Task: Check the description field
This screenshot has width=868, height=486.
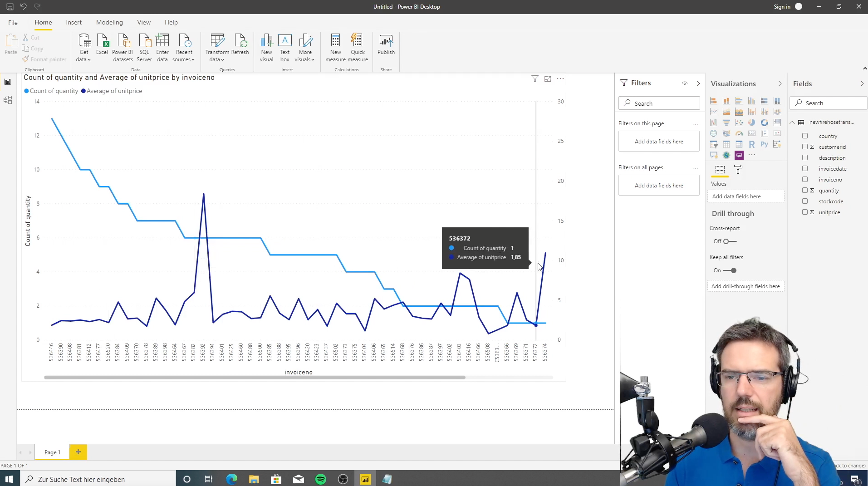Action: point(805,157)
